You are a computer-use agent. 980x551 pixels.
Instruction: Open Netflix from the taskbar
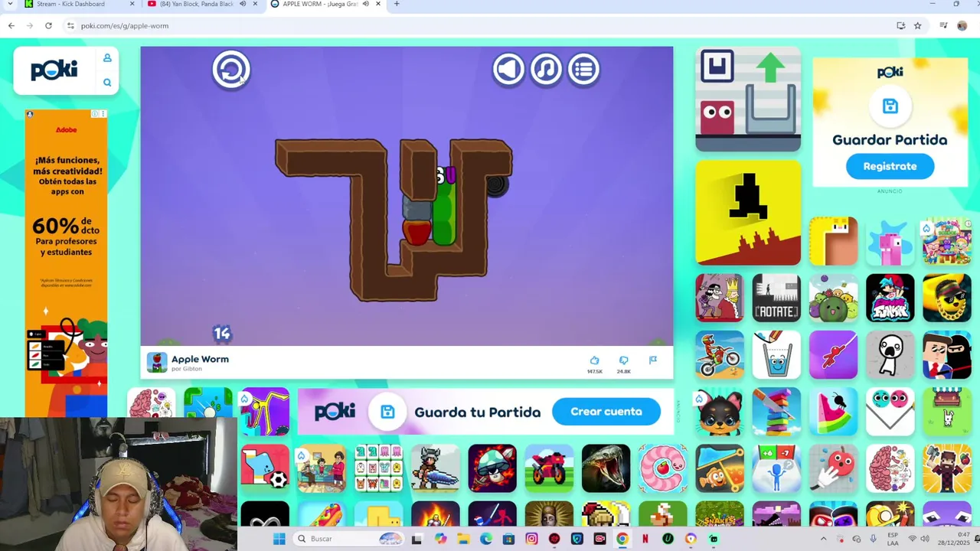click(645, 539)
